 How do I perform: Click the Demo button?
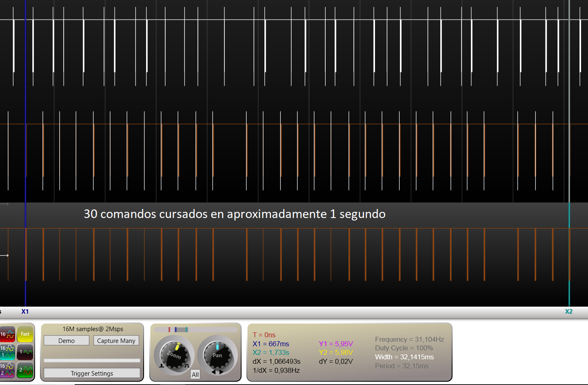point(67,340)
